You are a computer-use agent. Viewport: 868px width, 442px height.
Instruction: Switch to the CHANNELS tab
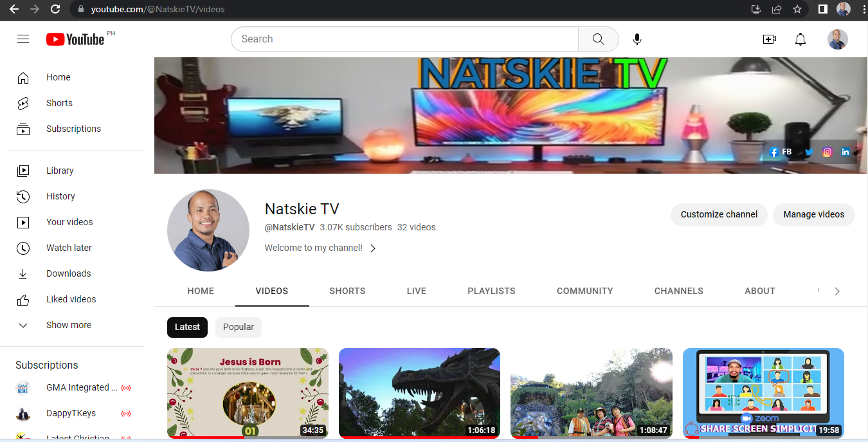679,291
